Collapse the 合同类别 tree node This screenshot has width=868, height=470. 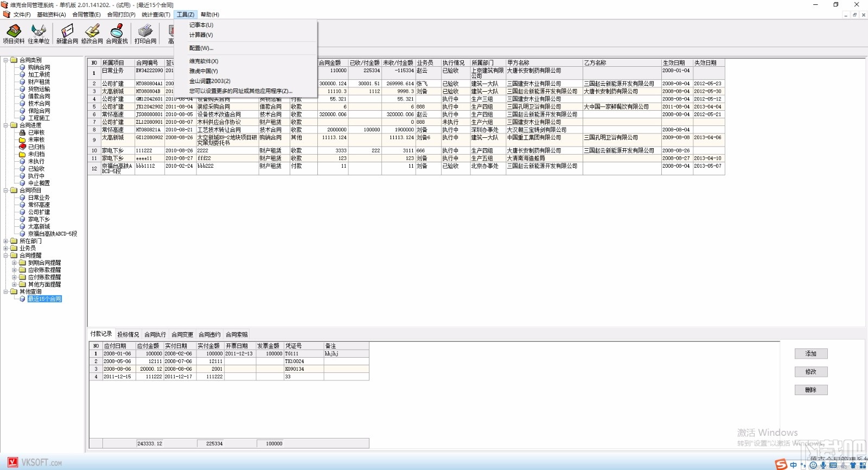coord(6,60)
